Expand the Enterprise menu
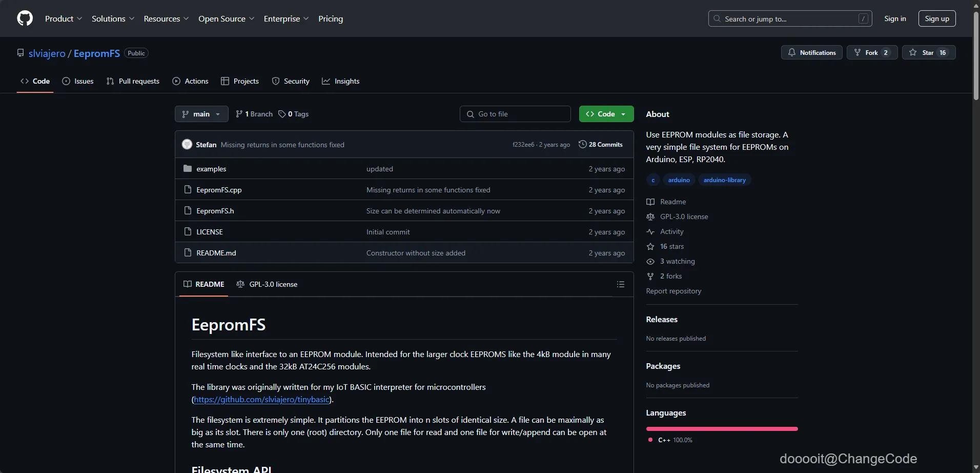The width and height of the screenshot is (980, 473). coord(286,18)
